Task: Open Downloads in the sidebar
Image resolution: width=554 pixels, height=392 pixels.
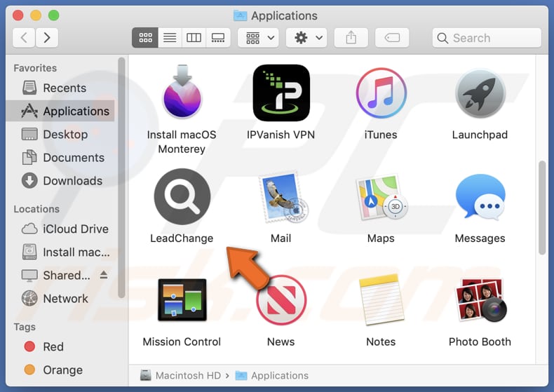Action: 60,181
